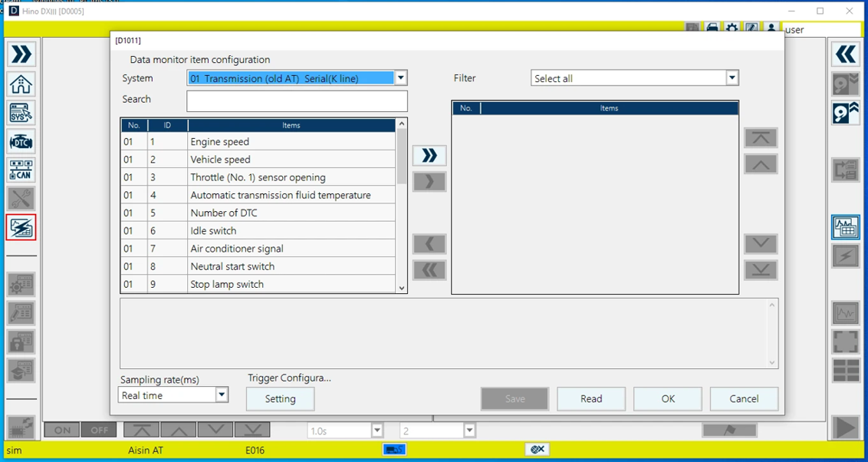Collapse the right sidebar with double-chevron icon

coord(845,54)
